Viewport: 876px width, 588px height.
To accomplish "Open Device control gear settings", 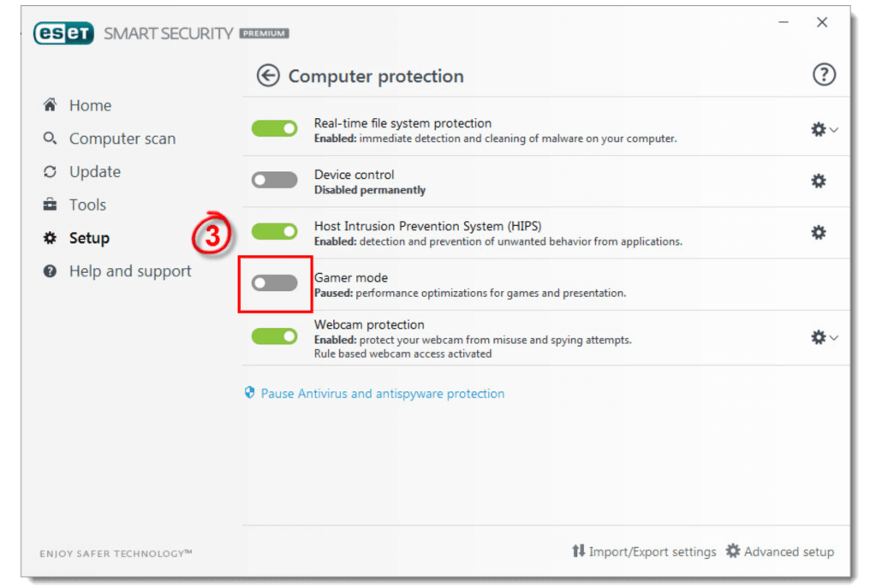I will click(819, 181).
